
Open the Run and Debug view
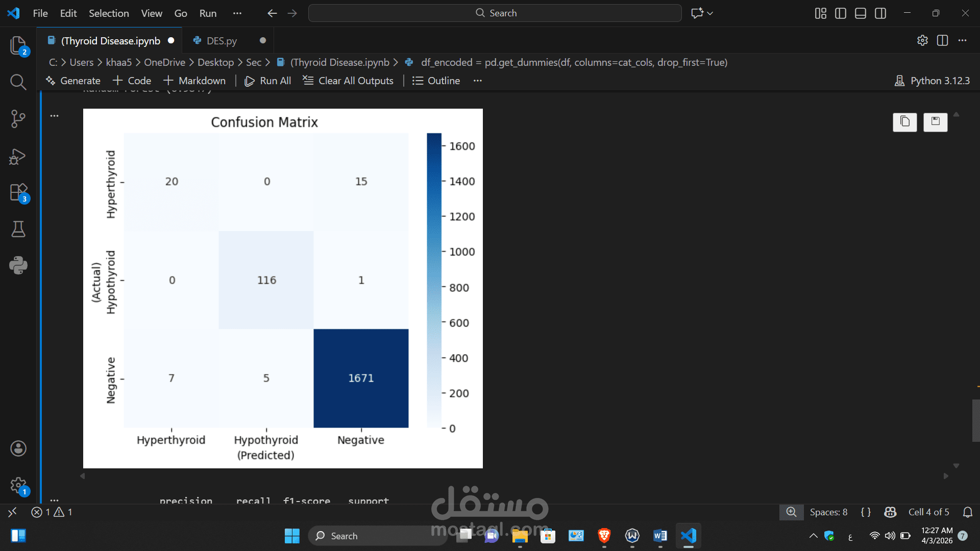(x=18, y=157)
